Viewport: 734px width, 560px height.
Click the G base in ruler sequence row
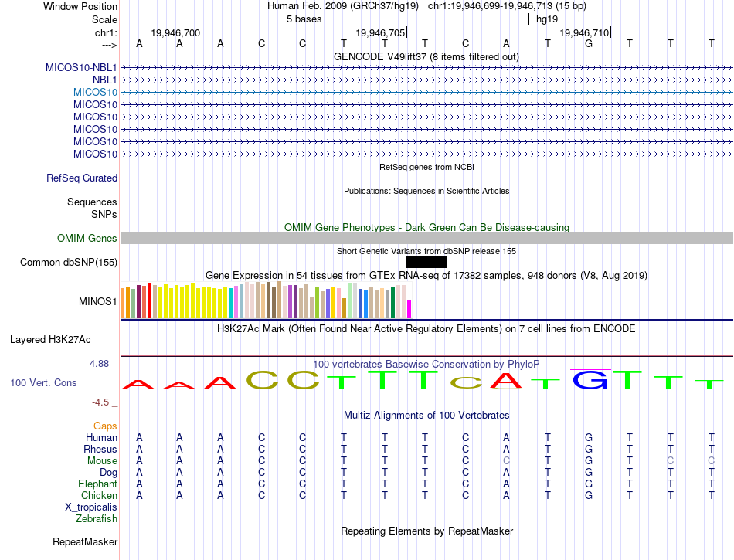pyautogui.click(x=589, y=43)
